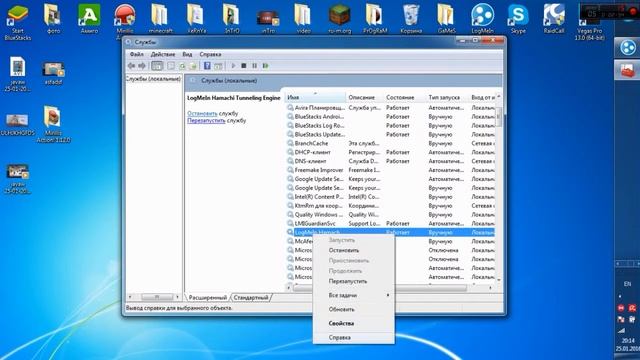Open the Skype desktop shortcut

click(518, 18)
